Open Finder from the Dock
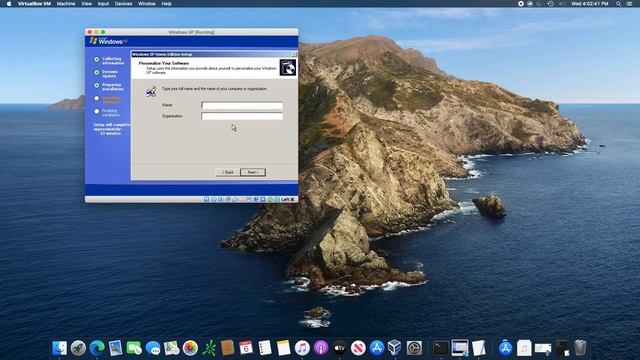 [60, 348]
